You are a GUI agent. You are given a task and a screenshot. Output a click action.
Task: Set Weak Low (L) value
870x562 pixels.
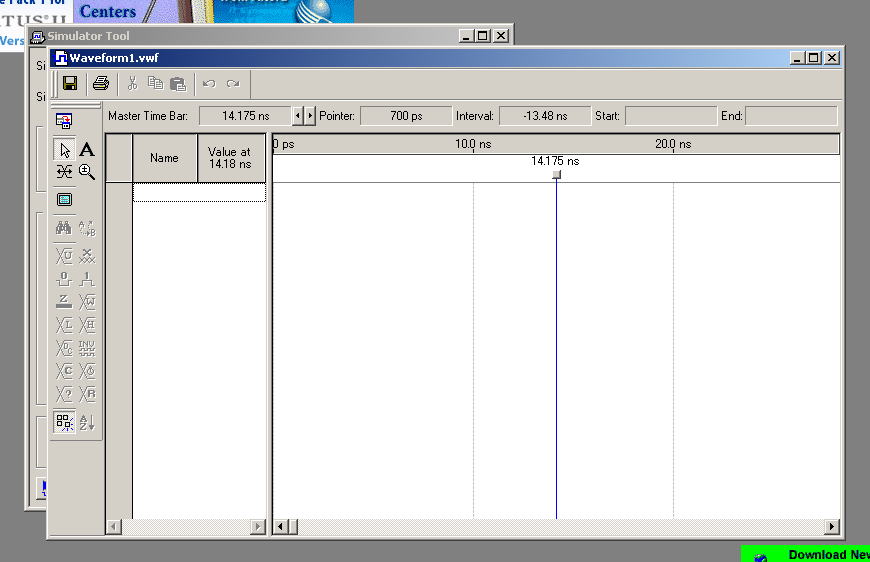click(64, 325)
